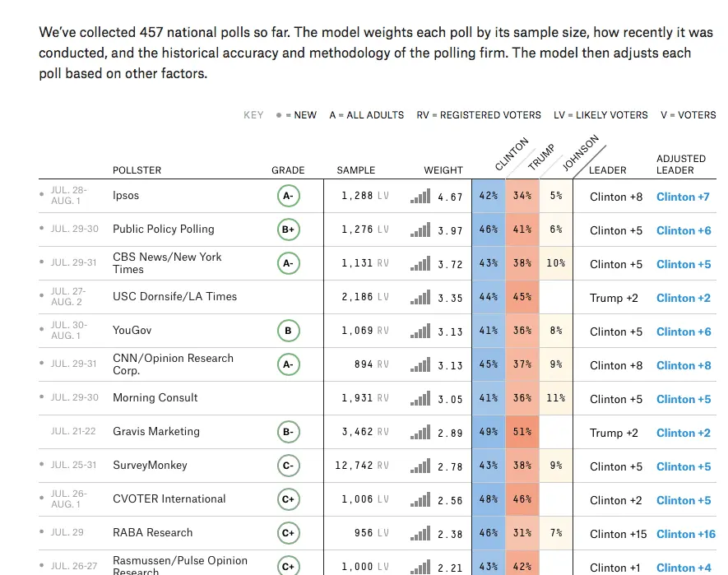
Task: Click the B+ grade badge for Public Policy Polling
Action: coord(288,230)
